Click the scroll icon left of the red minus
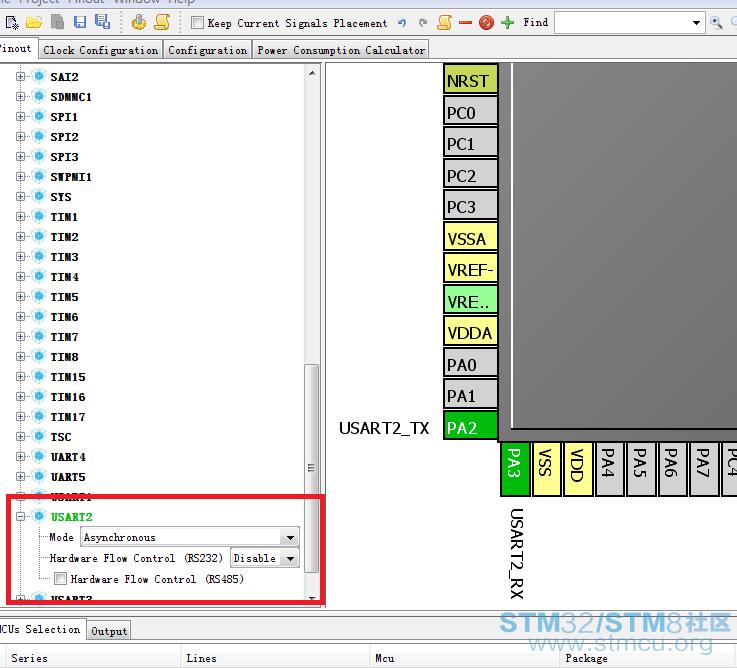Viewport: 737px width, 668px height. [444, 22]
